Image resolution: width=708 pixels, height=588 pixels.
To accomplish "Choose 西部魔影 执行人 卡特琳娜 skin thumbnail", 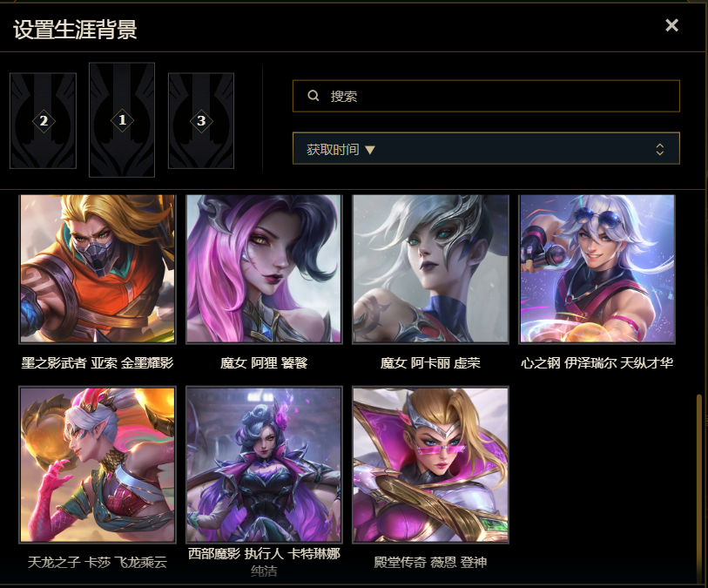I will (264, 464).
